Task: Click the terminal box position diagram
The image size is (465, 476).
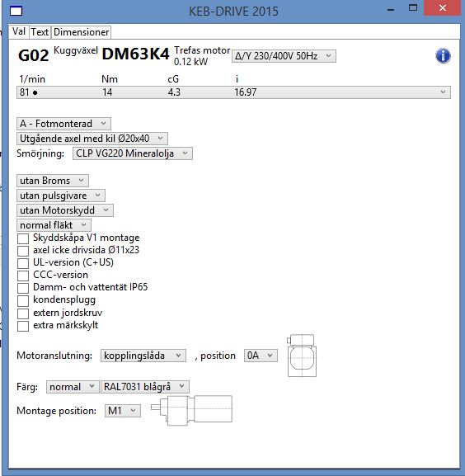Action: click(x=302, y=356)
